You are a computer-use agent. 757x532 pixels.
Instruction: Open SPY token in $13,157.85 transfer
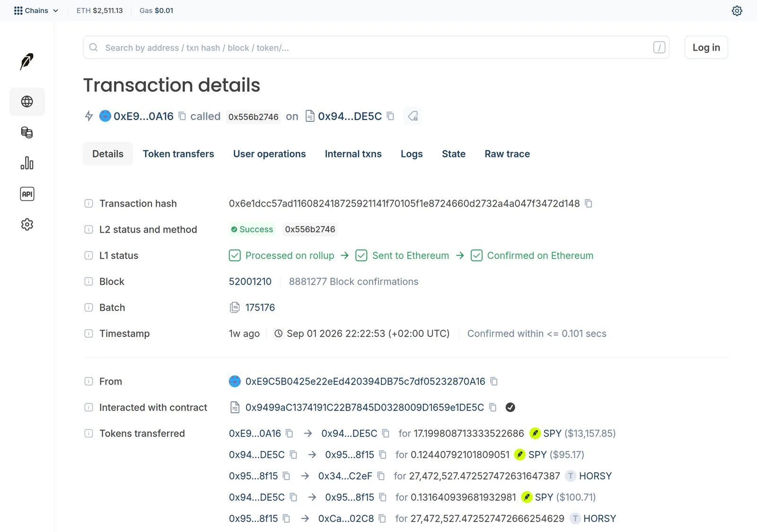552,433
